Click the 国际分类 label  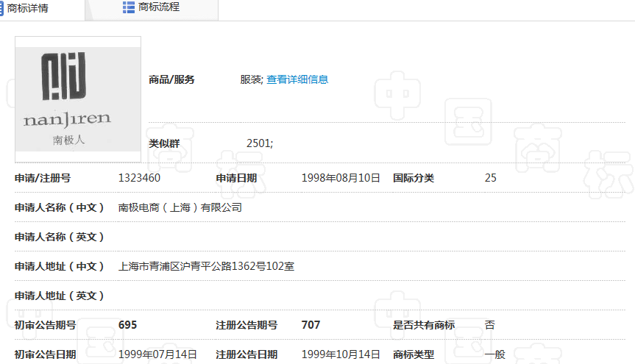tap(413, 178)
